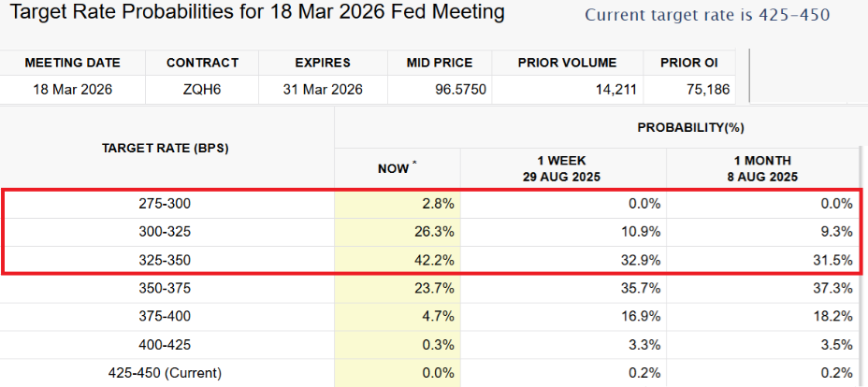Click the 325-350 target rate row label
The height and width of the screenshot is (387, 868).
166,258
